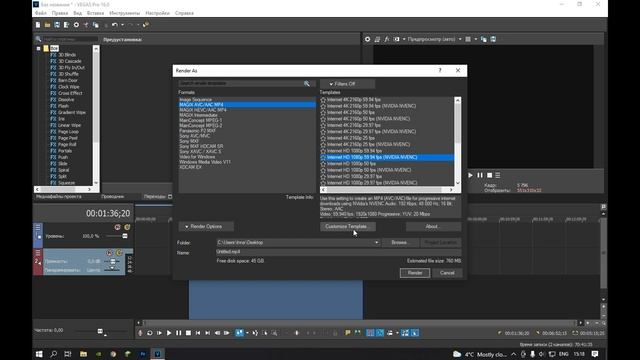
Task: Favorite Internet HD 1080p 50 fps star
Action: [x=323, y=164]
